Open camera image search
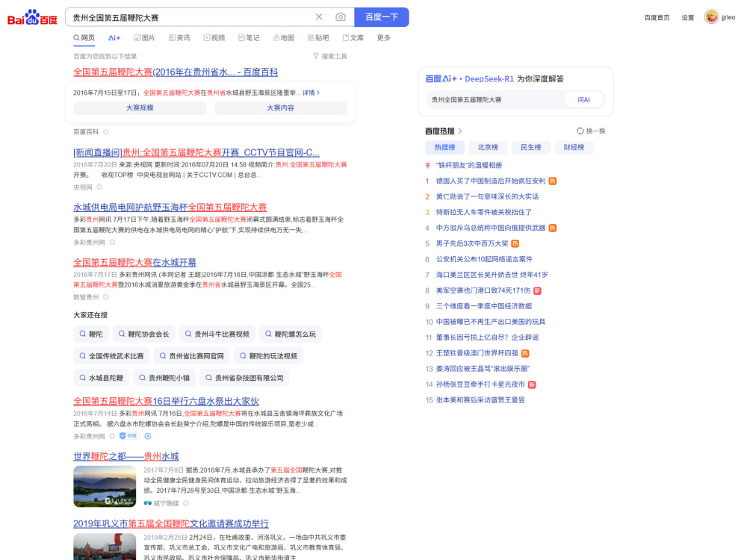The width and height of the screenshot is (747, 560). pyautogui.click(x=340, y=17)
